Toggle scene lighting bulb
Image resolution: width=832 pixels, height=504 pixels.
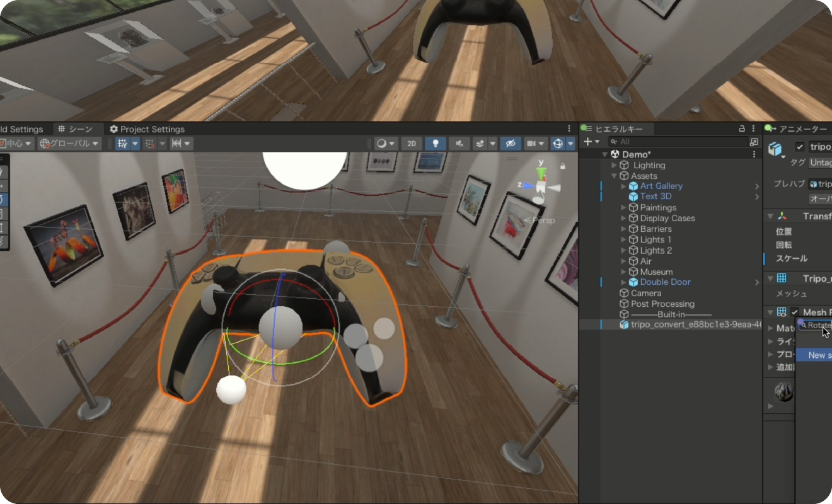pos(436,144)
